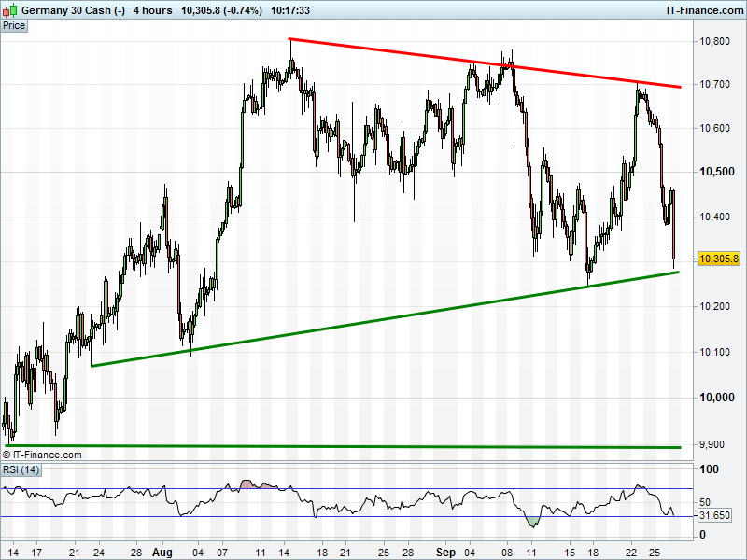Click the bold 10,000 price axis label
This screenshot has height=560, width=747.
(716, 398)
